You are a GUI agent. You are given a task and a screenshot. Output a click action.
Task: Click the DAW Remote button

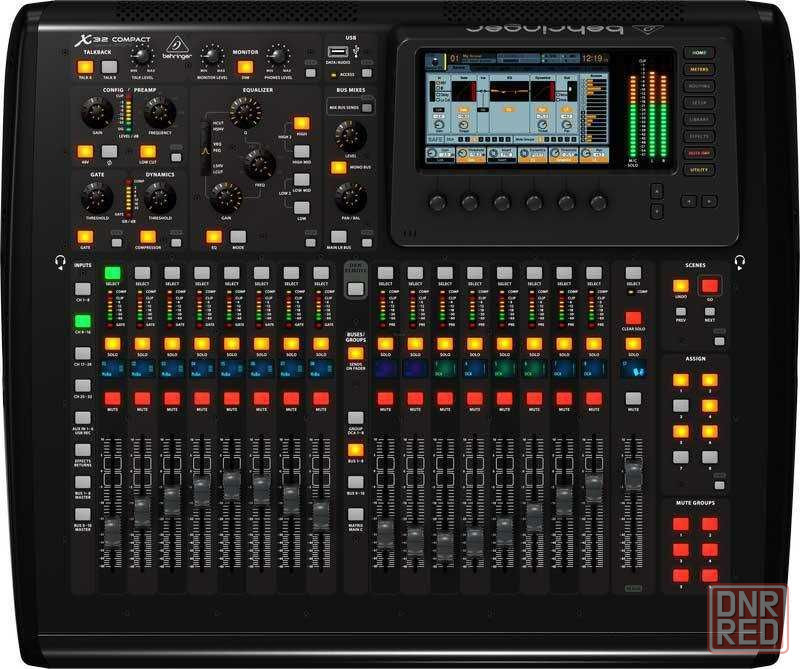pos(356,289)
